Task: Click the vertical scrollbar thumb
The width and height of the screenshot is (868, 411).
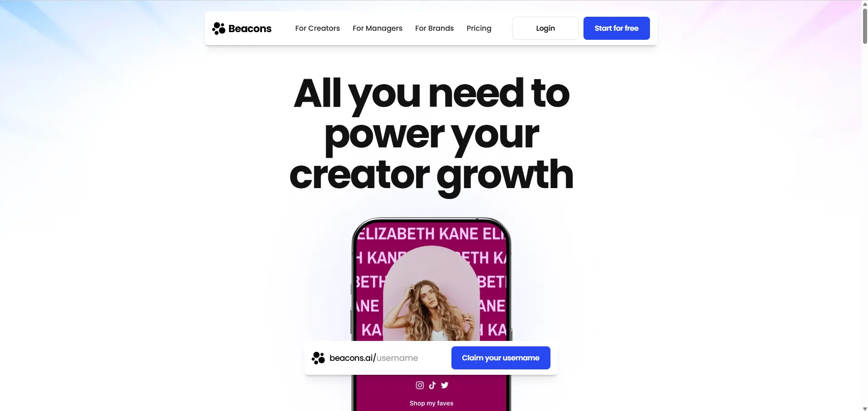Action: pos(865,26)
